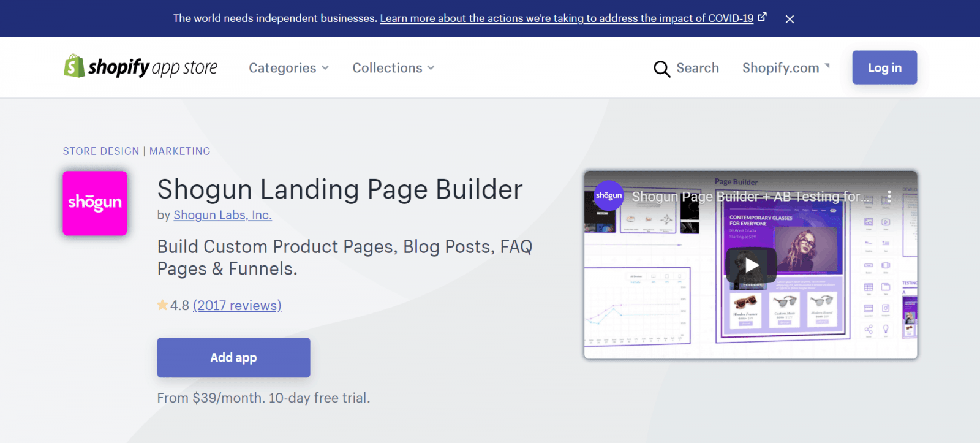Click the Search label in the header

pos(698,68)
